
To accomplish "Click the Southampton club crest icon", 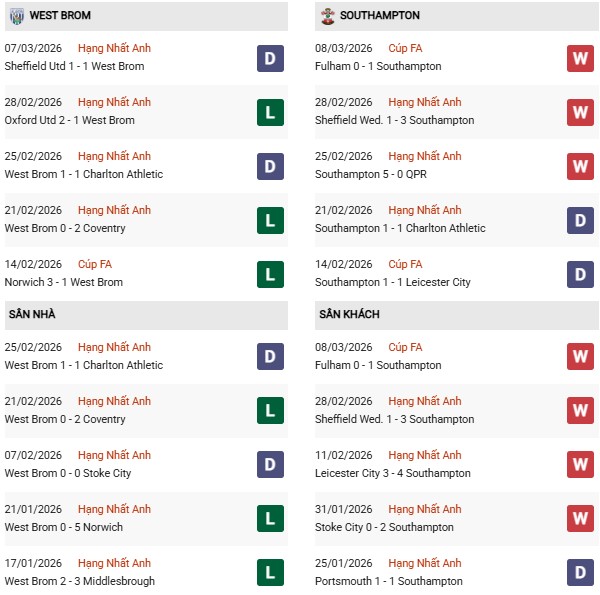I will [x=327, y=16].
